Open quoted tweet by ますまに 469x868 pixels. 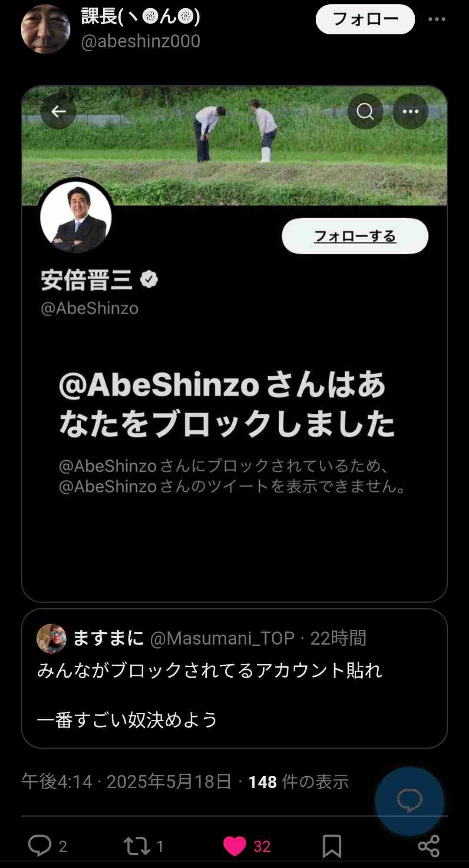coord(234,678)
